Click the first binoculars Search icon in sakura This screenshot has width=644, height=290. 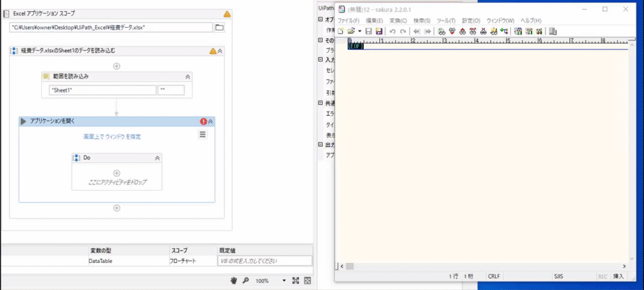point(442,31)
